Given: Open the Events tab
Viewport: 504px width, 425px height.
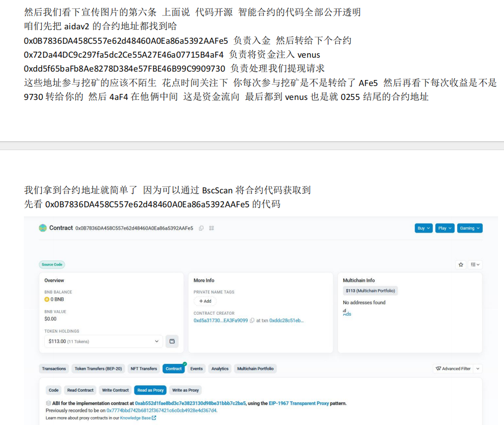Looking at the screenshot, I should point(197,369).
